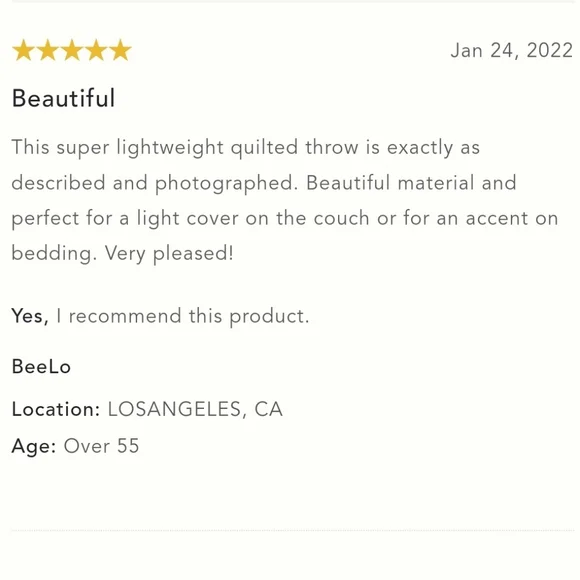This screenshot has width=580, height=580.
Task: Click the line 'described and photographed'
Action: tap(264, 183)
